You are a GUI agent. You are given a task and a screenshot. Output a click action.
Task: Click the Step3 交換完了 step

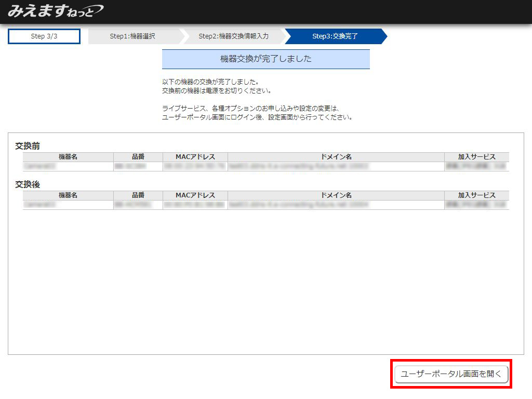pyautogui.click(x=335, y=36)
